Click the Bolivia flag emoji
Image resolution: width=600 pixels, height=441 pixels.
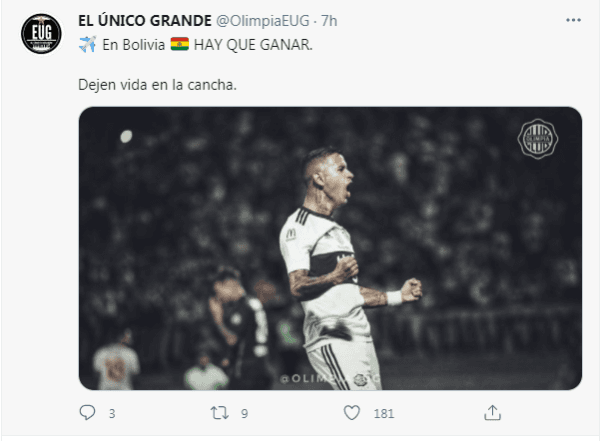click(179, 44)
